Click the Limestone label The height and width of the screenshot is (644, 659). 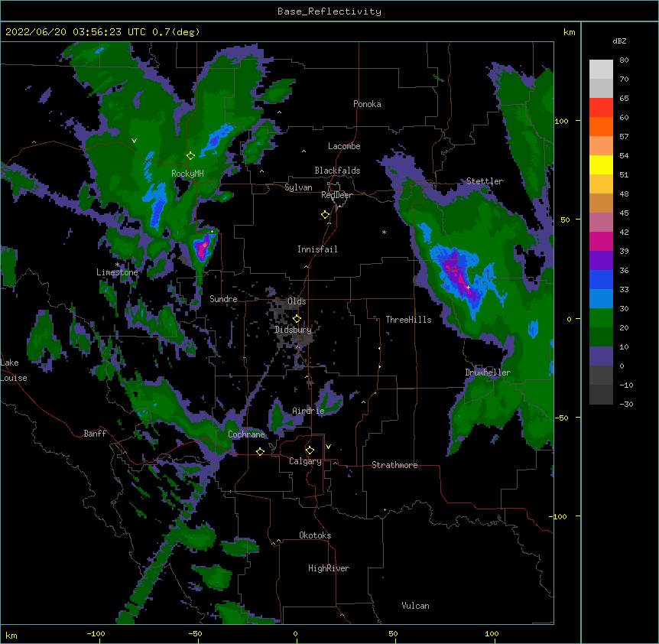pyautogui.click(x=117, y=272)
